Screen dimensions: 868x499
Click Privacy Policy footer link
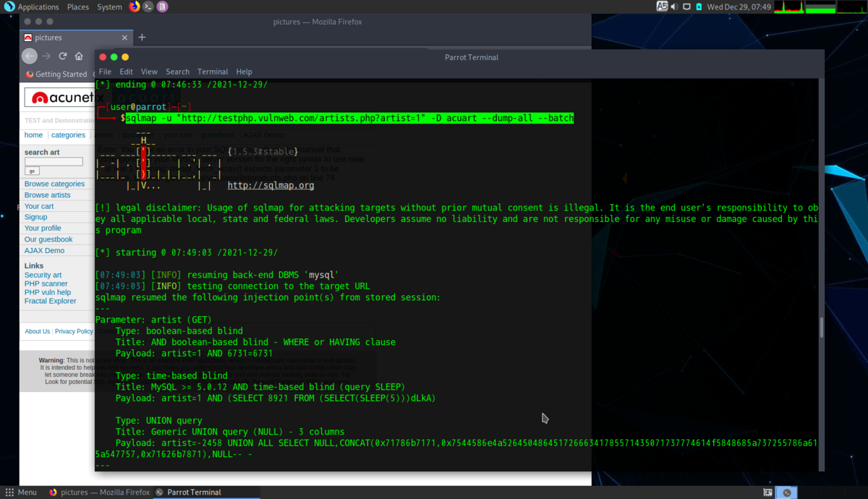74,331
